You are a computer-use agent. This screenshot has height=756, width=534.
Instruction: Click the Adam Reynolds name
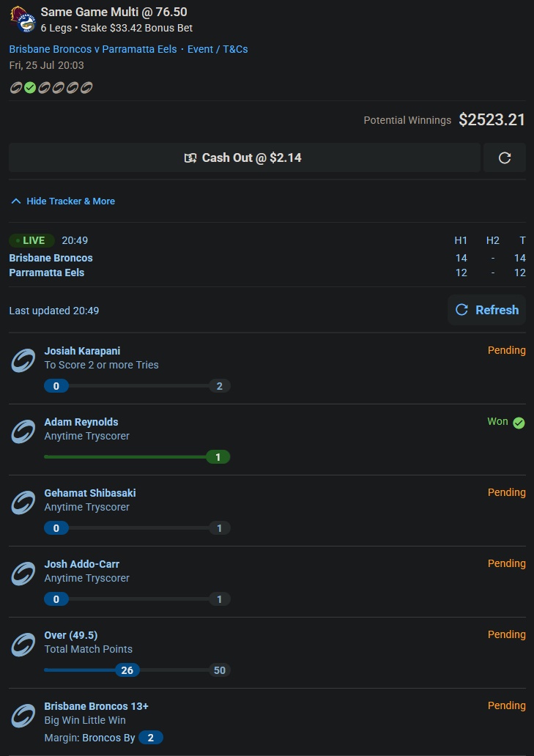tap(81, 422)
